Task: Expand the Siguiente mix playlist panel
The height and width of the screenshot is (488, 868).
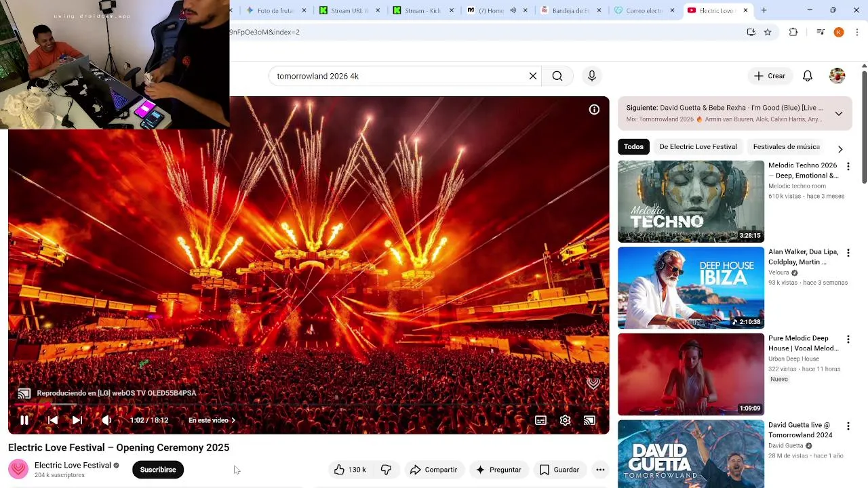Action: pyautogui.click(x=839, y=114)
